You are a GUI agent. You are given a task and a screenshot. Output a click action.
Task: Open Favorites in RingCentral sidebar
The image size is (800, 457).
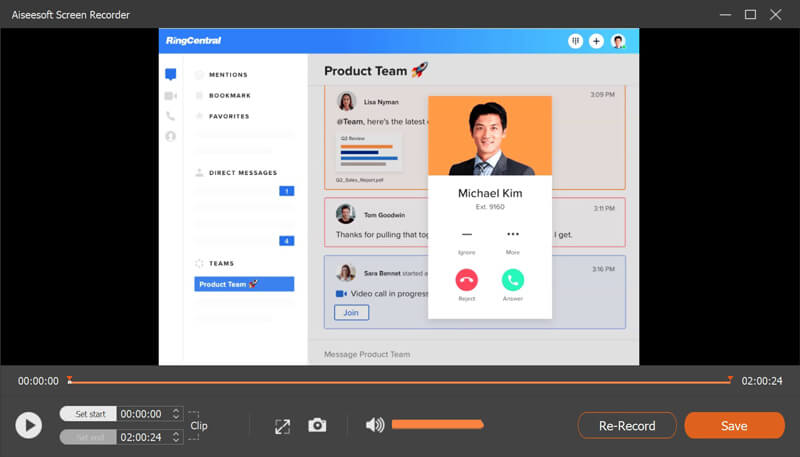click(x=229, y=116)
